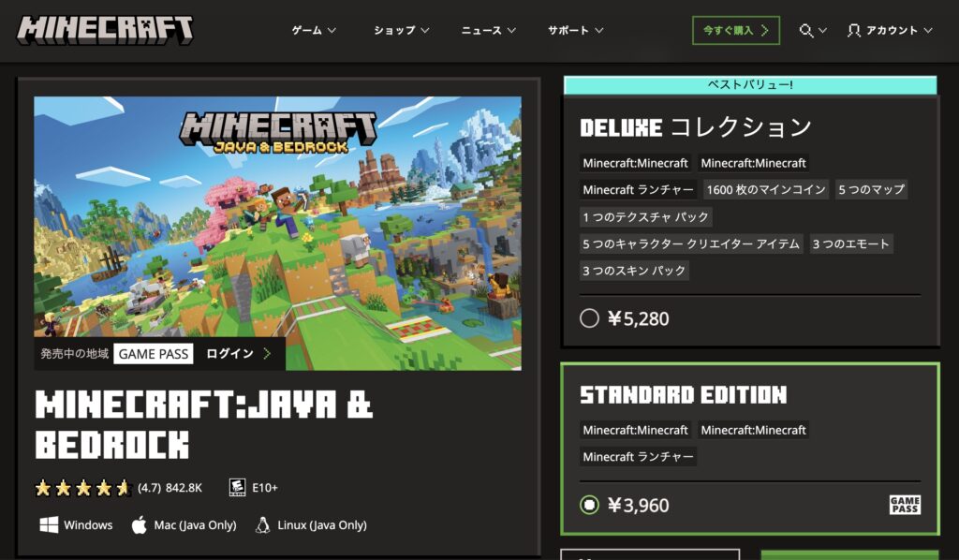Screen dimensions: 959x560
Task: Open the search magnifier icon
Action: coord(806,31)
